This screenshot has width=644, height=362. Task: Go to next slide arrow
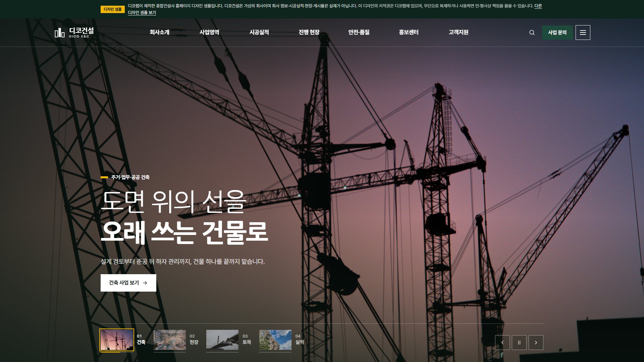point(536,343)
